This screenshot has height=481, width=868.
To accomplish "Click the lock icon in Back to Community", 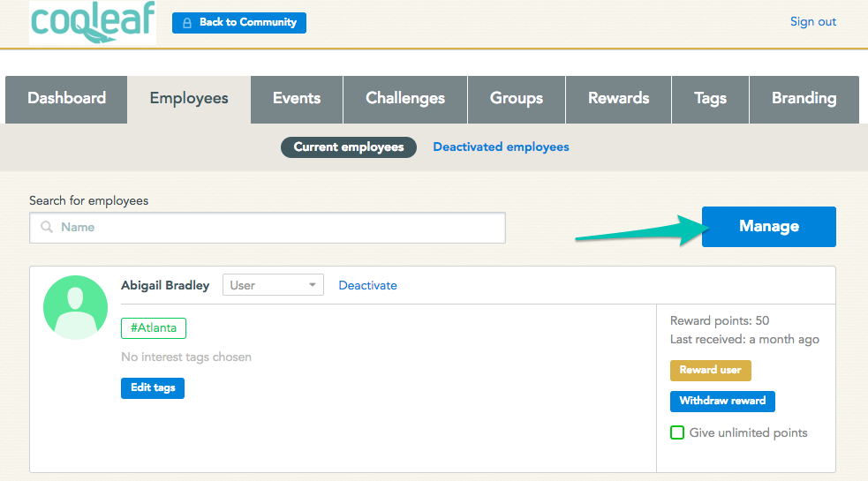I will [187, 23].
